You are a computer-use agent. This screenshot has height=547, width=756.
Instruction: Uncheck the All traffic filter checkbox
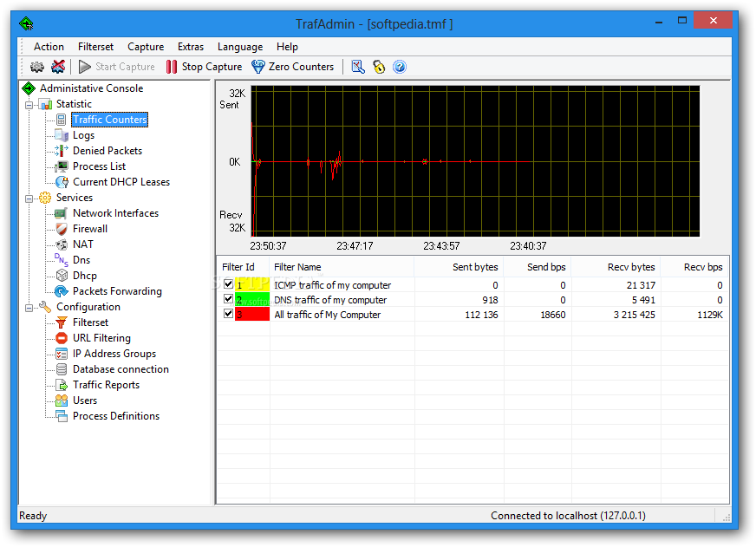[229, 314]
